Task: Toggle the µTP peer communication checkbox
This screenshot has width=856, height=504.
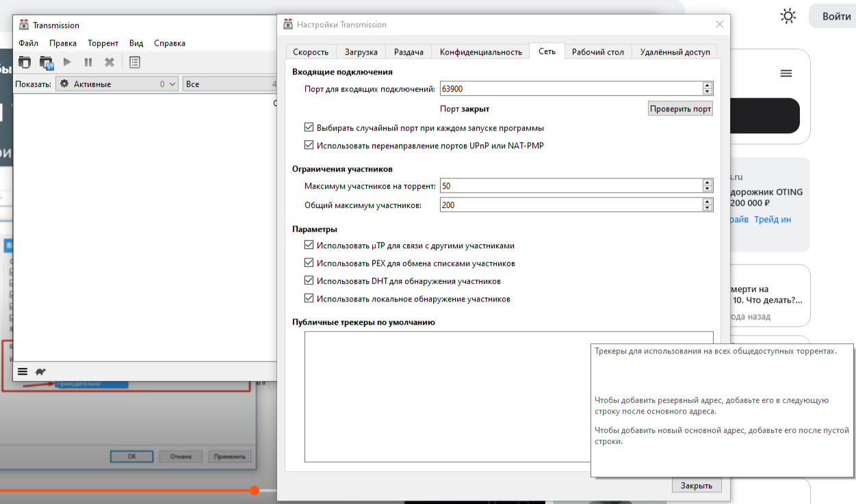Action: 309,245
